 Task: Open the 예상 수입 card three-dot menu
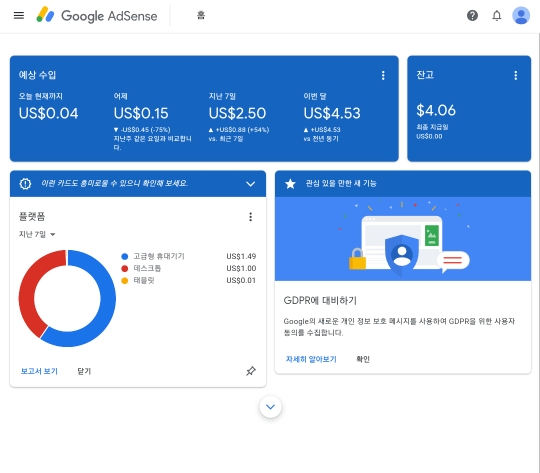(383, 75)
